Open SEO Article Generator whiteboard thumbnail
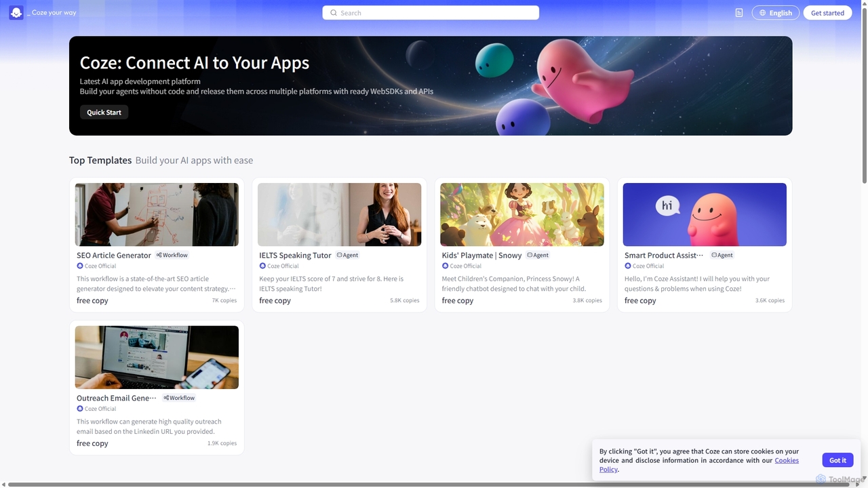The image size is (868, 488). (157, 214)
